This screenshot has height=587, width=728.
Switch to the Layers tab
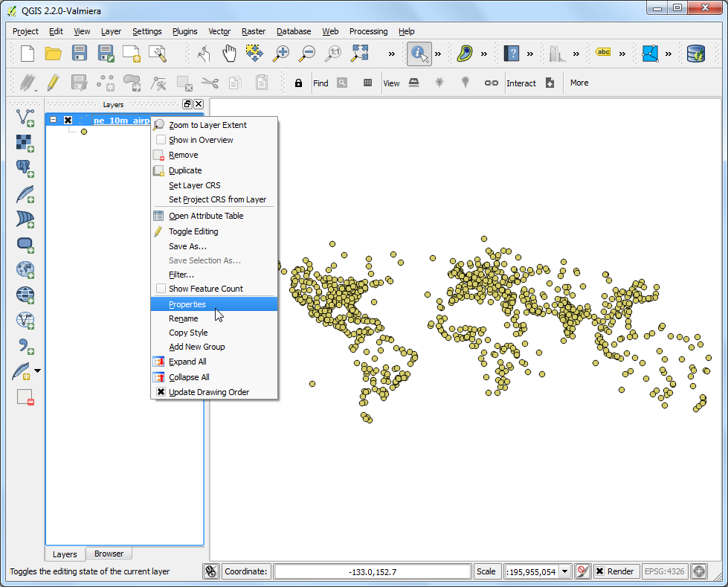pos(65,554)
